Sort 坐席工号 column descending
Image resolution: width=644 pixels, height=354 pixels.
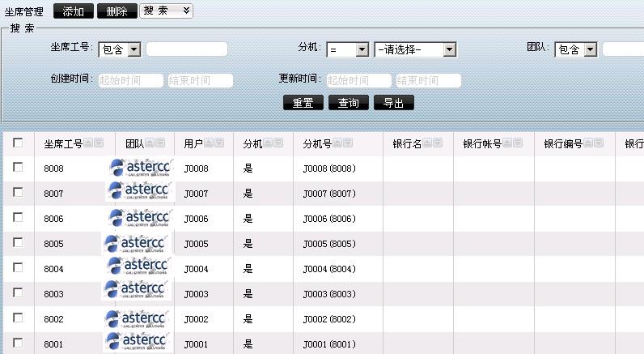coord(99,143)
